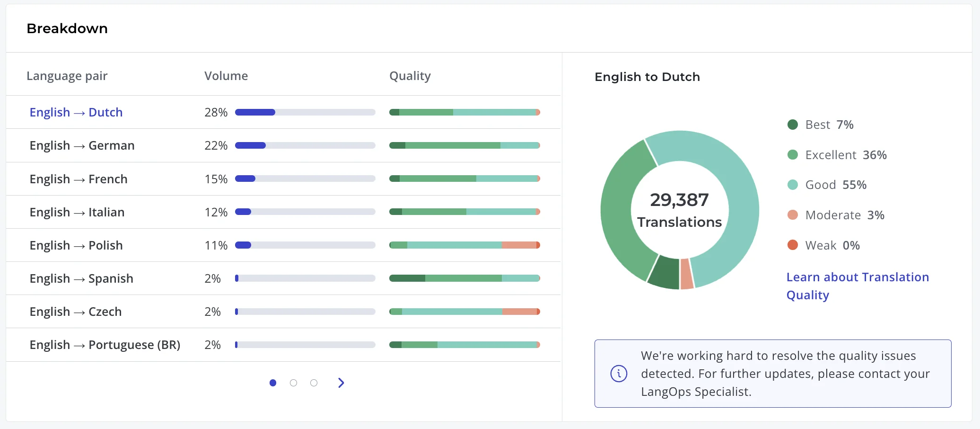Click the Excellent 36% legend dot

pyautogui.click(x=793, y=155)
